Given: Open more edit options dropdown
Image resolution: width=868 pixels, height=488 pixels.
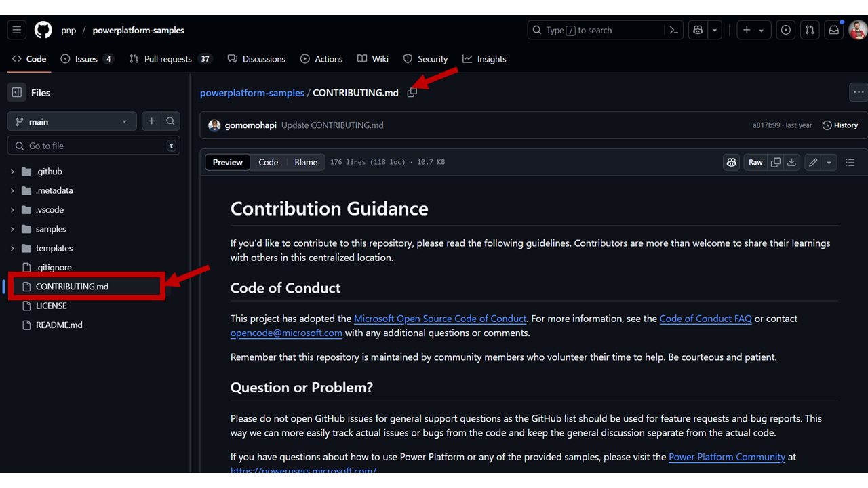Looking at the screenshot, I should pyautogui.click(x=829, y=162).
